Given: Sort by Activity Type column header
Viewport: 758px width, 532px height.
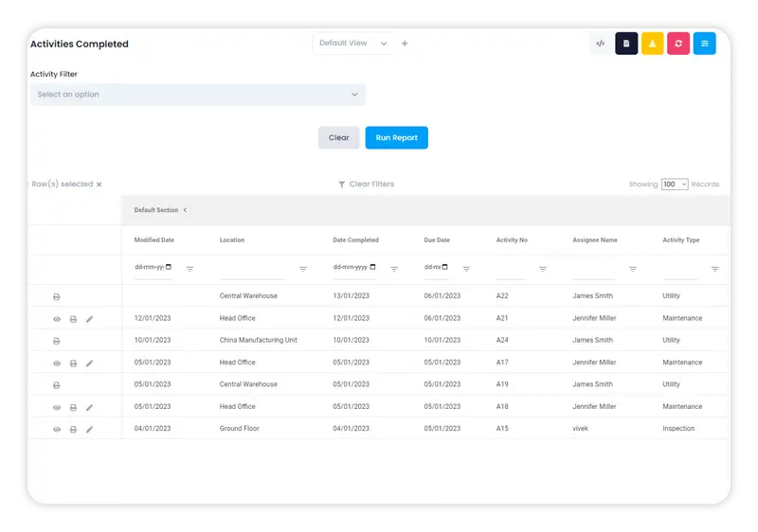Looking at the screenshot, I should [x=681, y=239].
